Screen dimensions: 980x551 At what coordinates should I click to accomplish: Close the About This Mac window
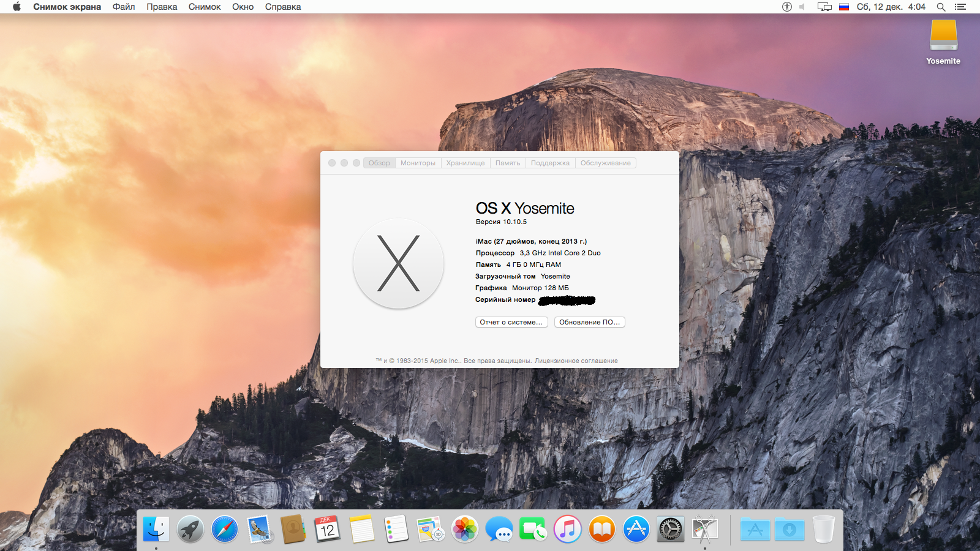point(332,163)
